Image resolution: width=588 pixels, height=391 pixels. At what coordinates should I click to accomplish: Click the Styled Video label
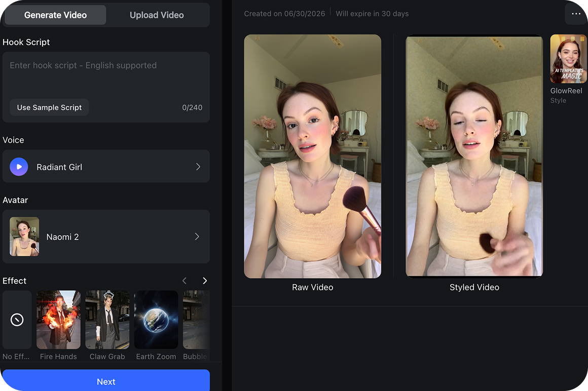[x=474, y=287]
